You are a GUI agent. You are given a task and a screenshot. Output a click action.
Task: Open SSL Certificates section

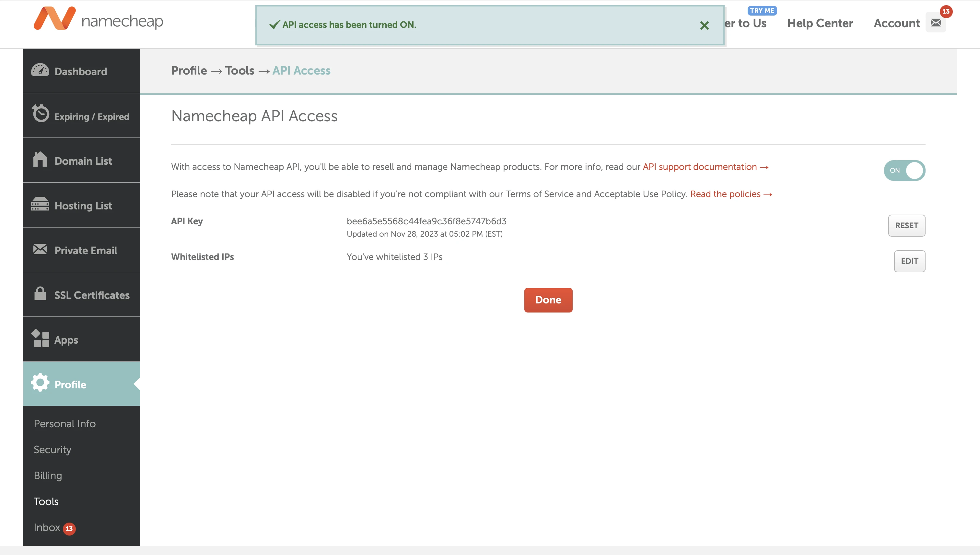coord(82,295)
